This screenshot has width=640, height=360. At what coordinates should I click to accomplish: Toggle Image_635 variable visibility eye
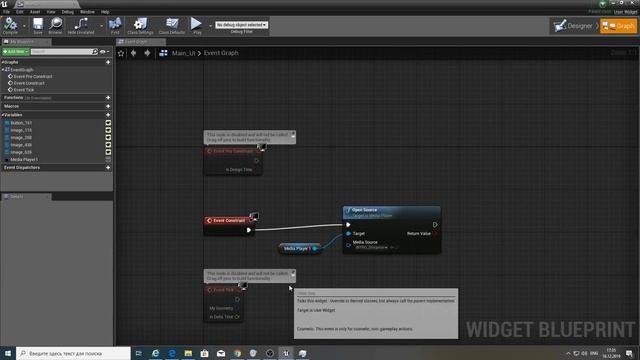point(108,152)
